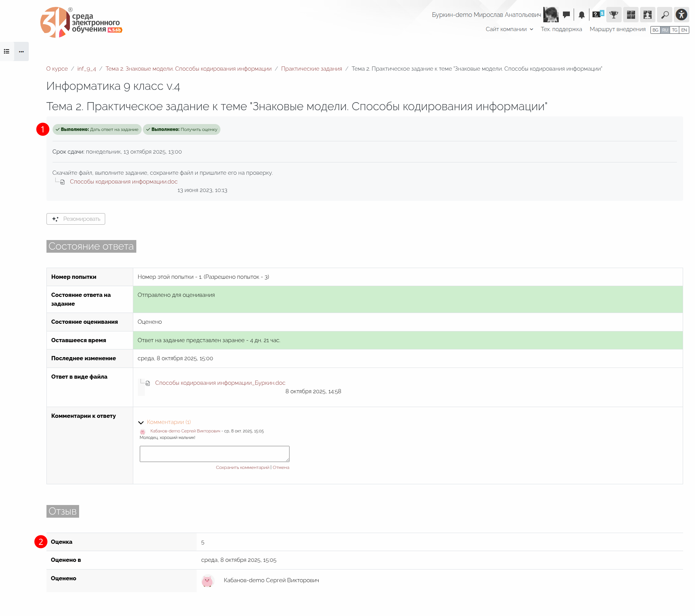Open the question icon with badge 1
Viewport: 695px width, 616px height.
coord(597,15)
